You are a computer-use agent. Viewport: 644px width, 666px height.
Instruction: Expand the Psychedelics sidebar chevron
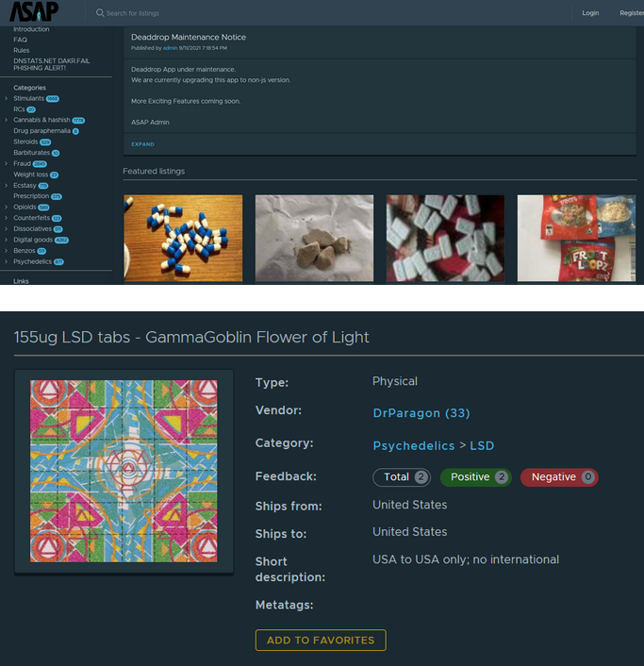6,261
